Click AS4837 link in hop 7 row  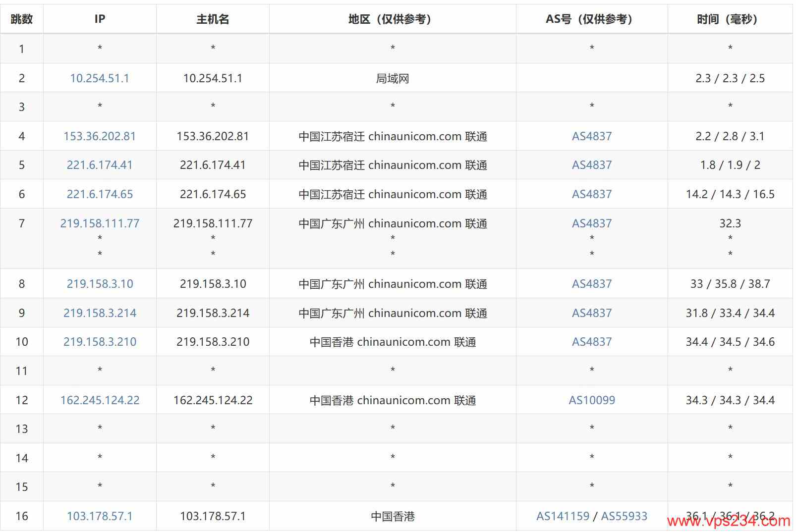[592, 223]
